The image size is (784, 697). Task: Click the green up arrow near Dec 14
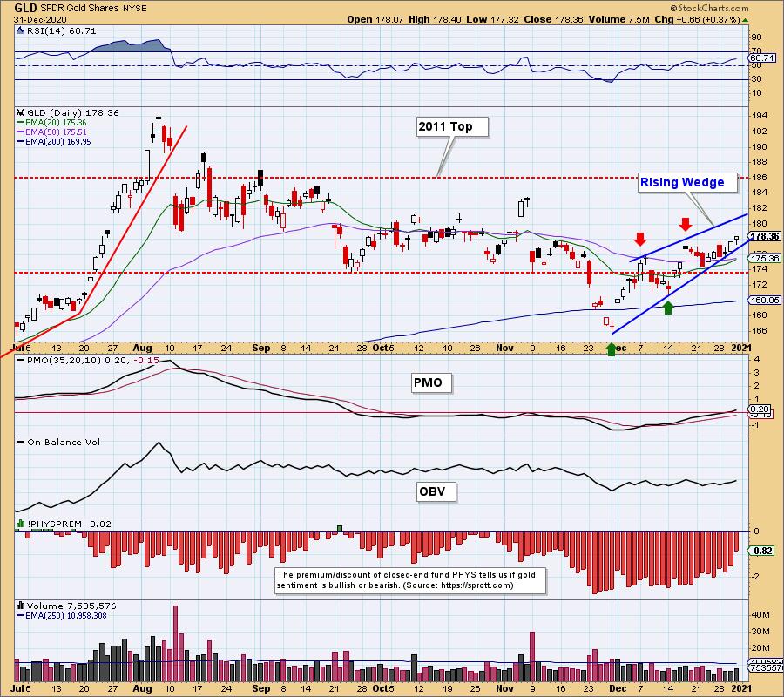[667, 308]
